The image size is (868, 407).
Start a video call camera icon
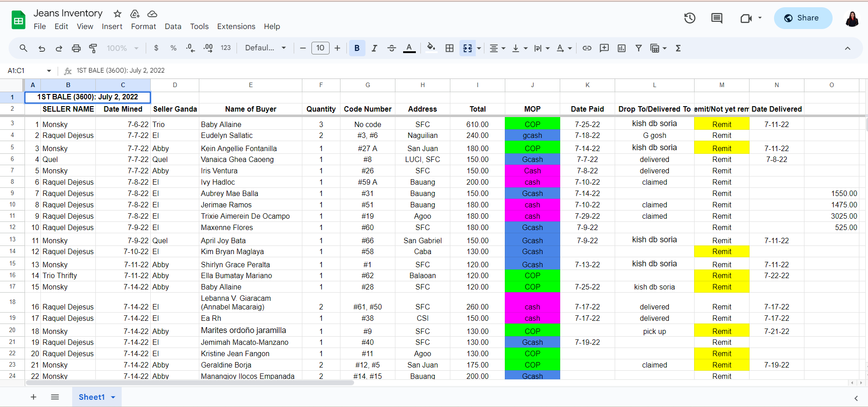[746, 18]
